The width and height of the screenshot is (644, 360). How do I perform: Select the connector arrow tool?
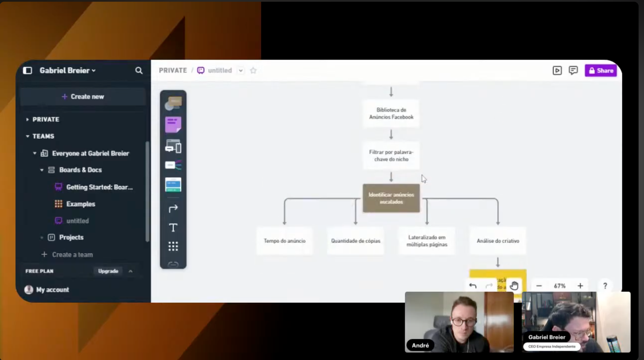pos(173,208)
